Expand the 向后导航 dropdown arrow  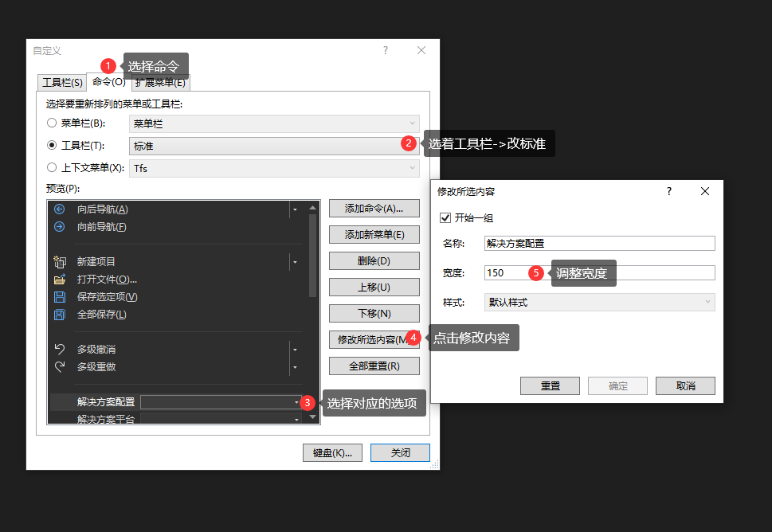click(x=295, y=209)
